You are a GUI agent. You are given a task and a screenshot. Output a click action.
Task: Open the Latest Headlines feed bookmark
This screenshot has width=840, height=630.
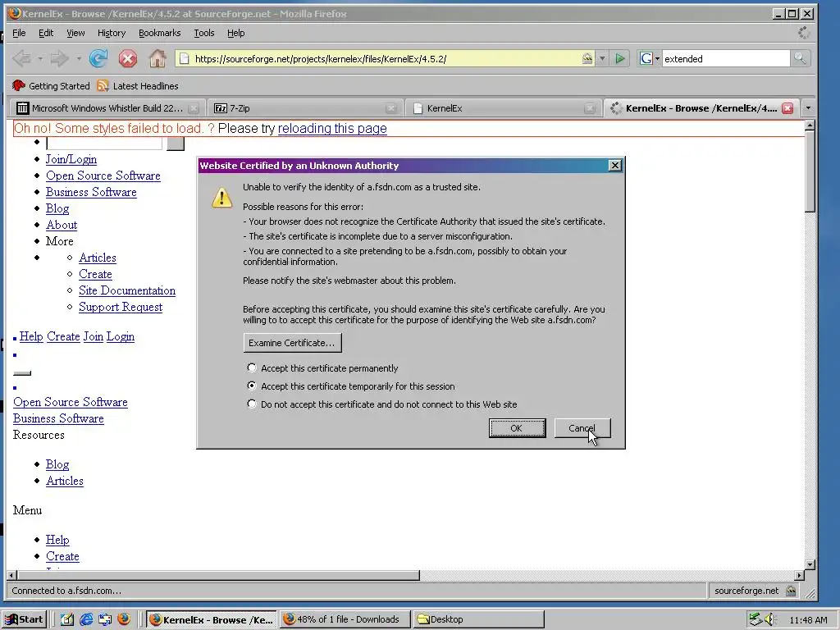point(138,85)
